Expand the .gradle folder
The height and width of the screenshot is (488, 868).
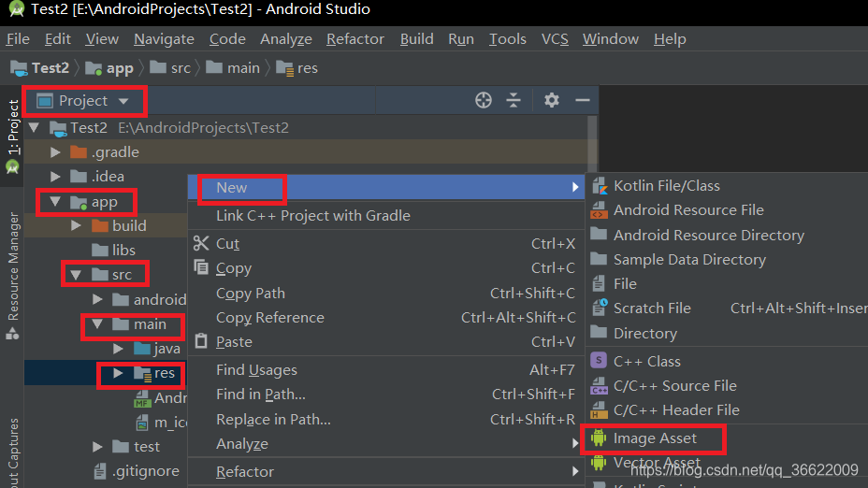click(x=55, y=152)
